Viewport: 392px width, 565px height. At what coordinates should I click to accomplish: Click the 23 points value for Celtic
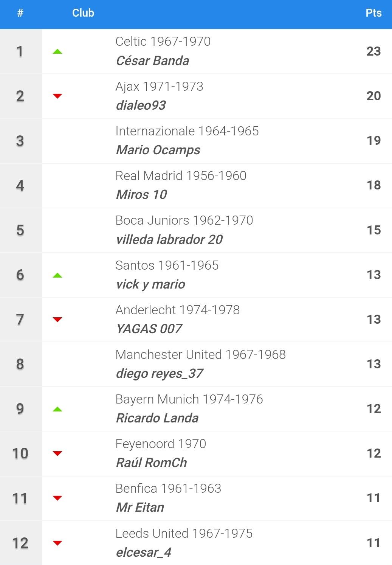373,51
